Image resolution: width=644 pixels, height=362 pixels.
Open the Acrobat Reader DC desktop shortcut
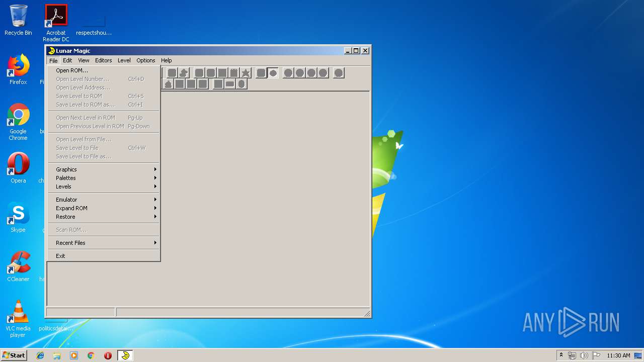click(x=56, y=23)
